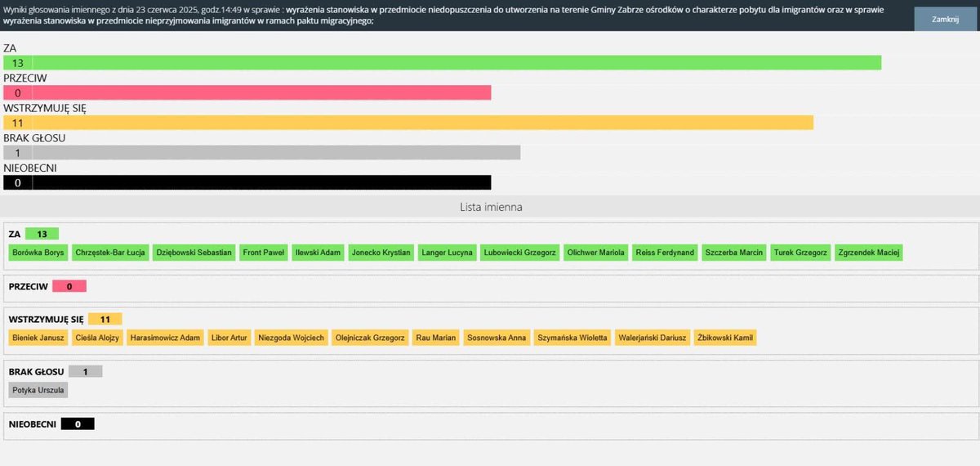
Task: Select voter Borówka Borys
Action: [x=38, y=253]
